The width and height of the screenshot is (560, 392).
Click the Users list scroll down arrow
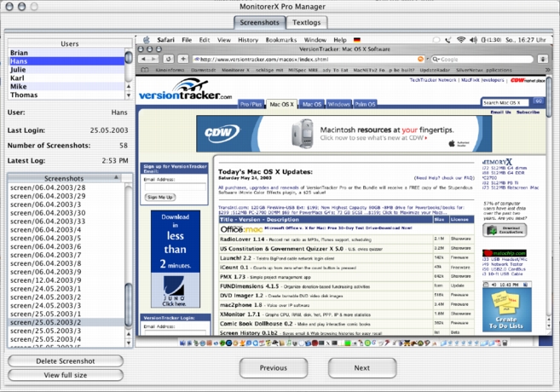click(x=129, y=95)
